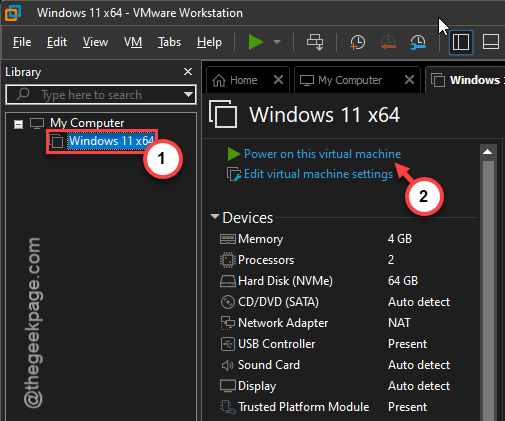Screen dimensions: 505x421
Task: Take a snapshot of this virtual machine
Action: pos(357,42)
